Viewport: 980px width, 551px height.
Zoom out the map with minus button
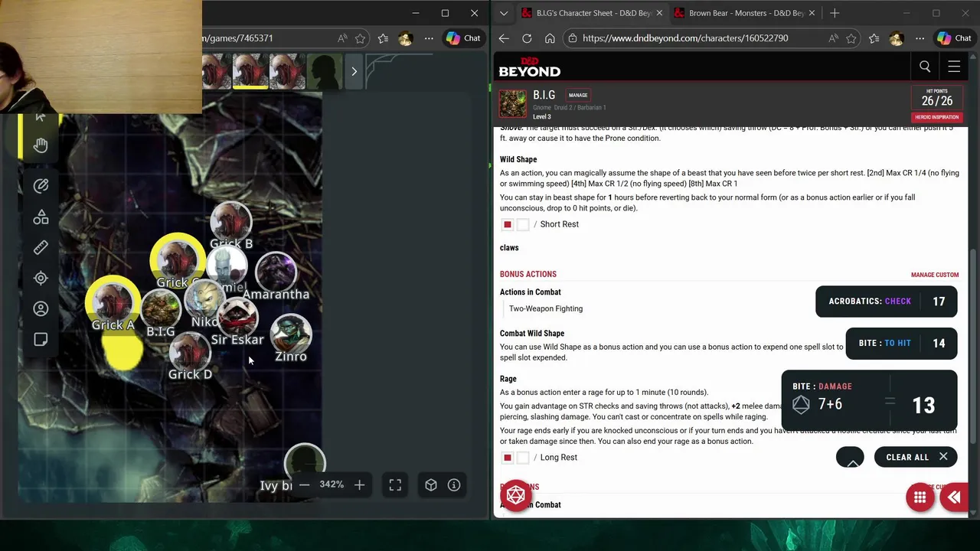coord(304,484)
